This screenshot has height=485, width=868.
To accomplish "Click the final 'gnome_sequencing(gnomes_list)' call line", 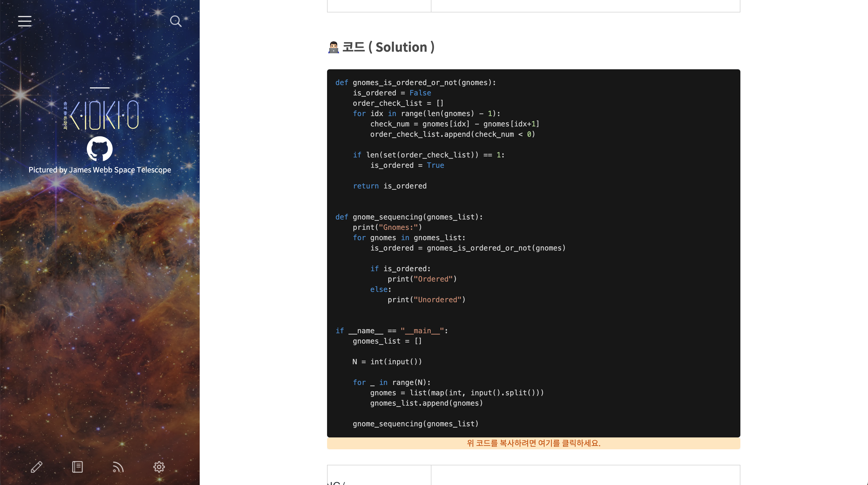I will [x=415, y=424].
